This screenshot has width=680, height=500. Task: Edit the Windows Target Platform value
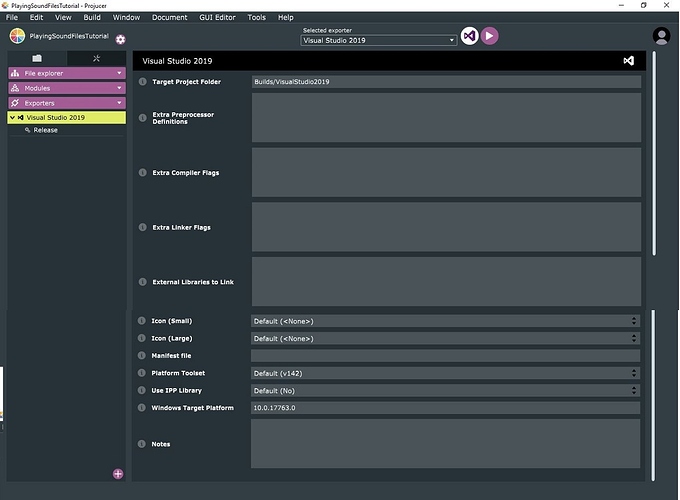[445, 408]
